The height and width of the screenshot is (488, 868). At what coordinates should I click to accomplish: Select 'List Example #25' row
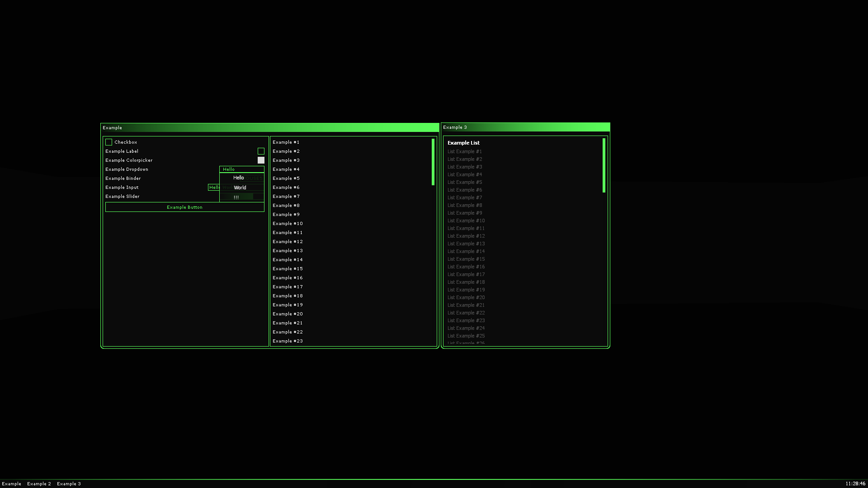(x=466, y=336)
